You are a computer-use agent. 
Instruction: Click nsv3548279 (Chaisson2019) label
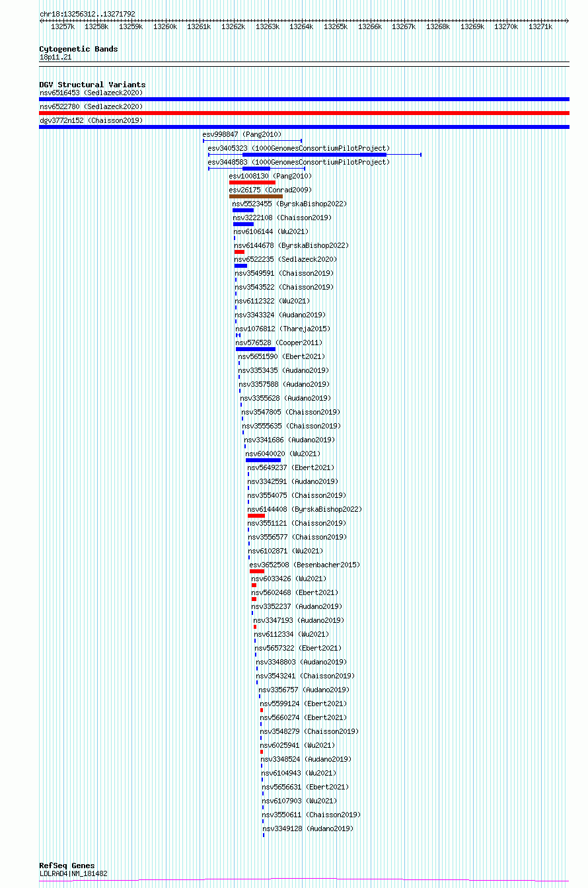[x=310, y=731]
